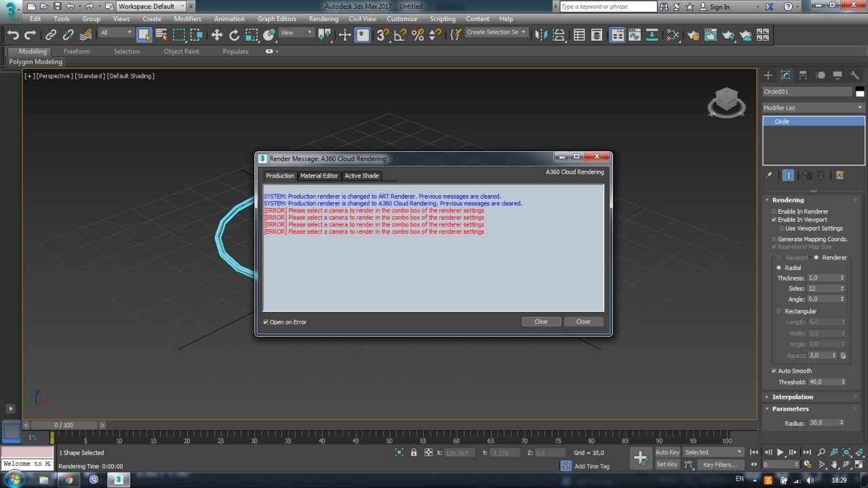The image size is (868, 488).
Task: Uncheck the Auto Smooth checkbox
Action: point(774,371)
